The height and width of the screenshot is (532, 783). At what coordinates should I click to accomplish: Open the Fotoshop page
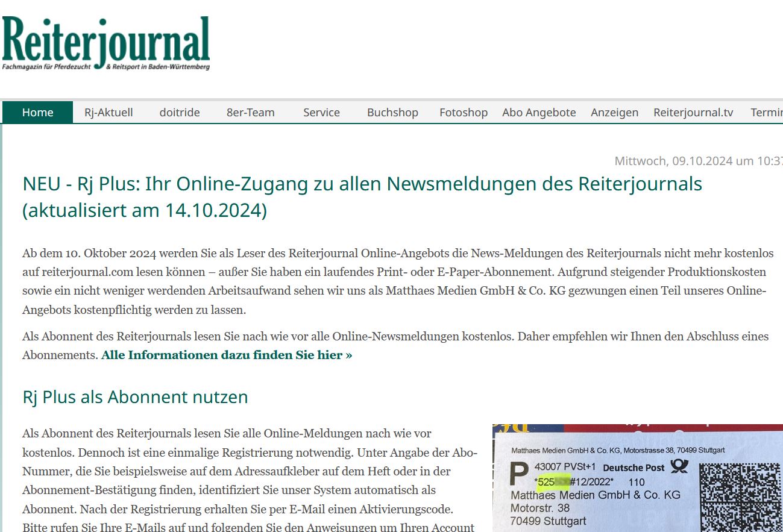coord(463,113)
